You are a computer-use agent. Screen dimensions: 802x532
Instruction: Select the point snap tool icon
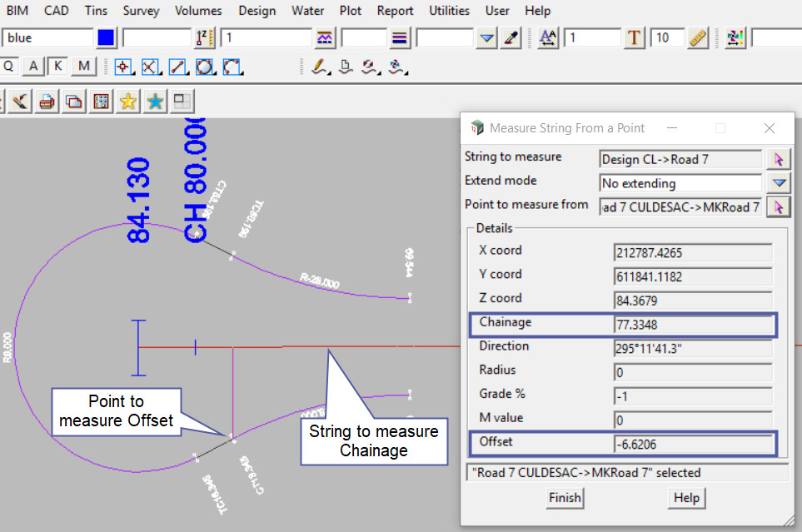[x=123, y=67]
